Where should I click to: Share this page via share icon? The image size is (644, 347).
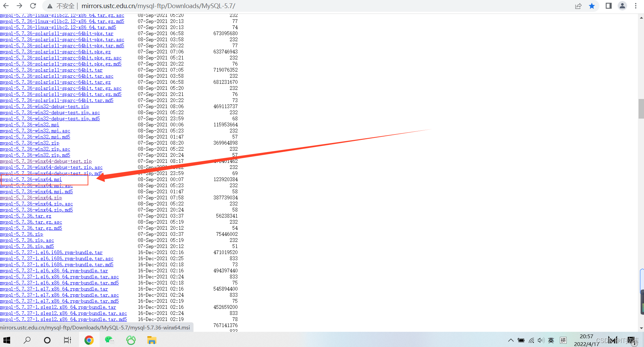click(578, 6)
